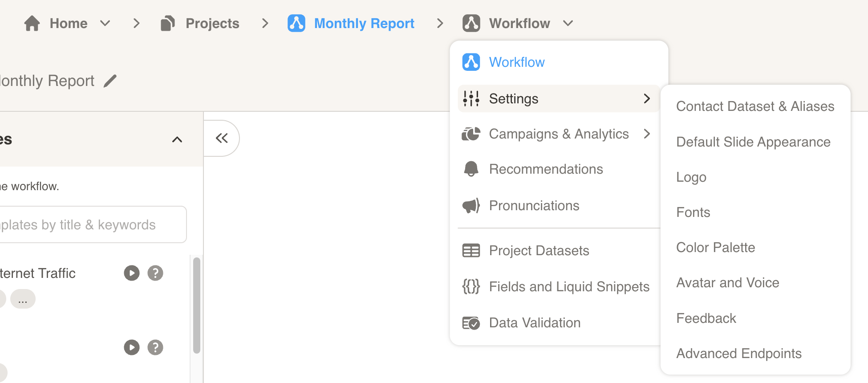Click the Settings sliders icon

[x=471, y=98]
